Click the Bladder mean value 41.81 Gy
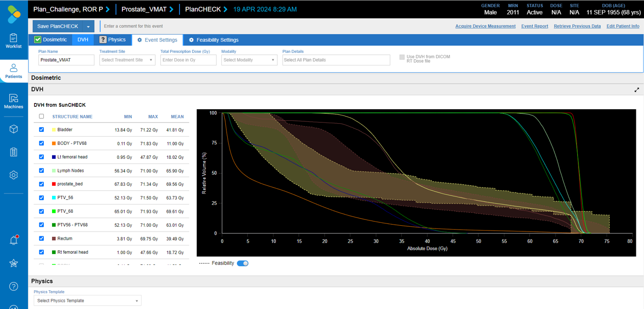Image resolution: width=644 pixels, height=309 pixels. point(175,130)
